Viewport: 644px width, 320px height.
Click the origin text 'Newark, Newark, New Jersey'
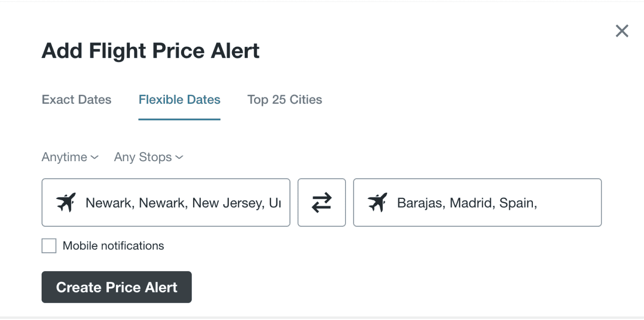[175, 203]
